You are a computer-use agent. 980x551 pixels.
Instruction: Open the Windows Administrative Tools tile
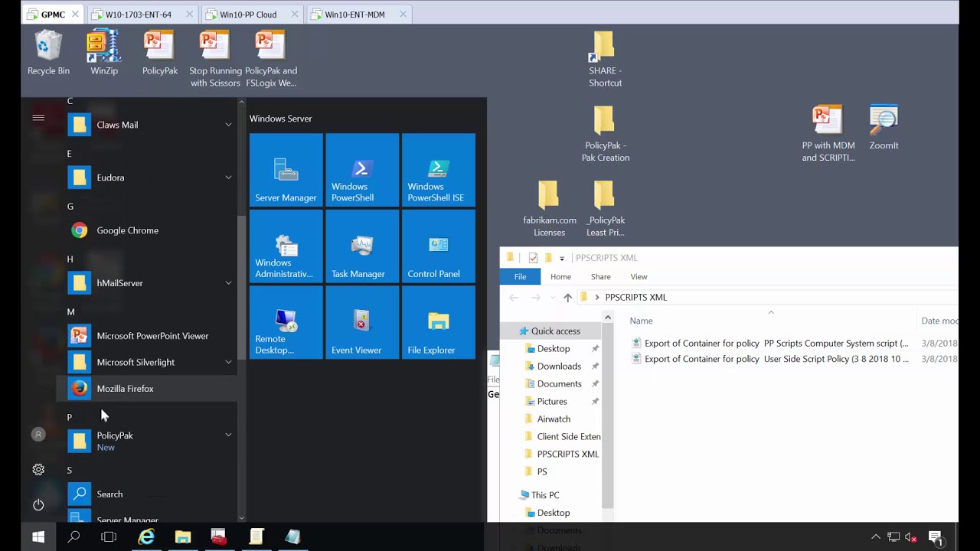pos(286,246)
